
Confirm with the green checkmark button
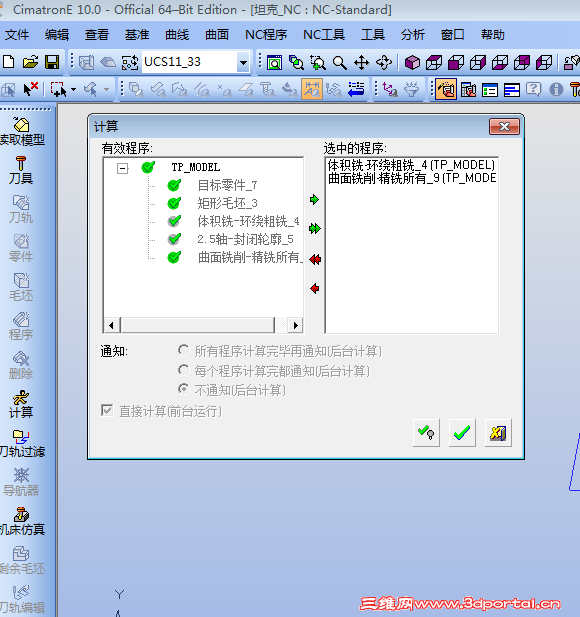pos(462,433)
